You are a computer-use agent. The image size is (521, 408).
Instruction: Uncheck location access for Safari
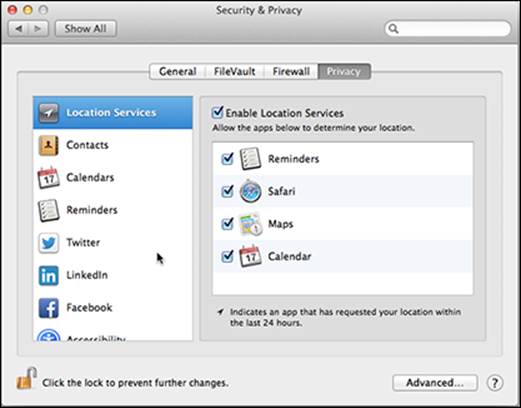click(228, 191)
